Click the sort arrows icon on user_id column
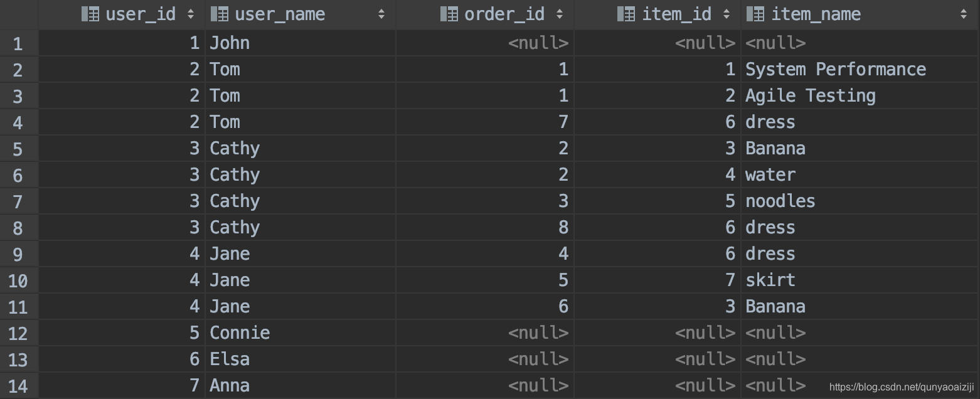Viewport: 980px width, 399px height. 189,13
